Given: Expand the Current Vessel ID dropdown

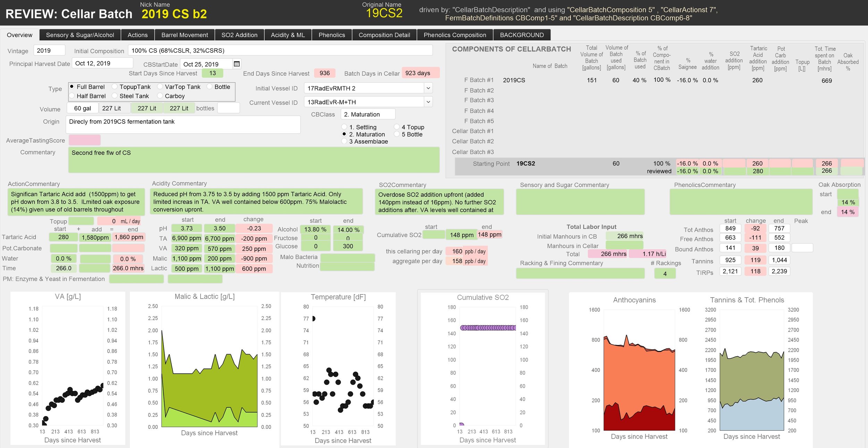Looking at the screenshot, I should click(x=428, y=102).
